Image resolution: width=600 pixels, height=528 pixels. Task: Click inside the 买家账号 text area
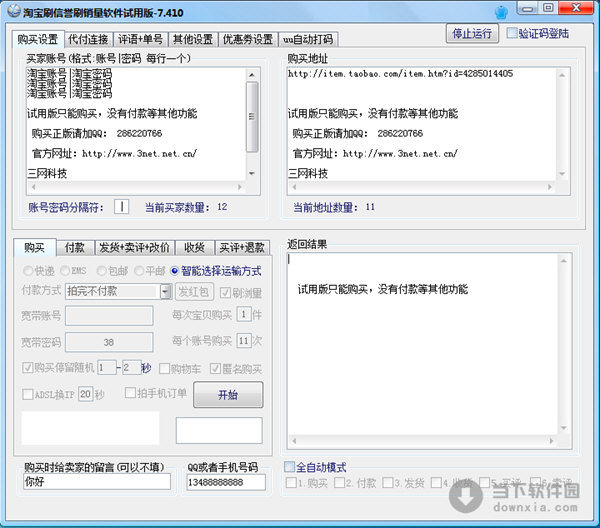tap(136, 124)
